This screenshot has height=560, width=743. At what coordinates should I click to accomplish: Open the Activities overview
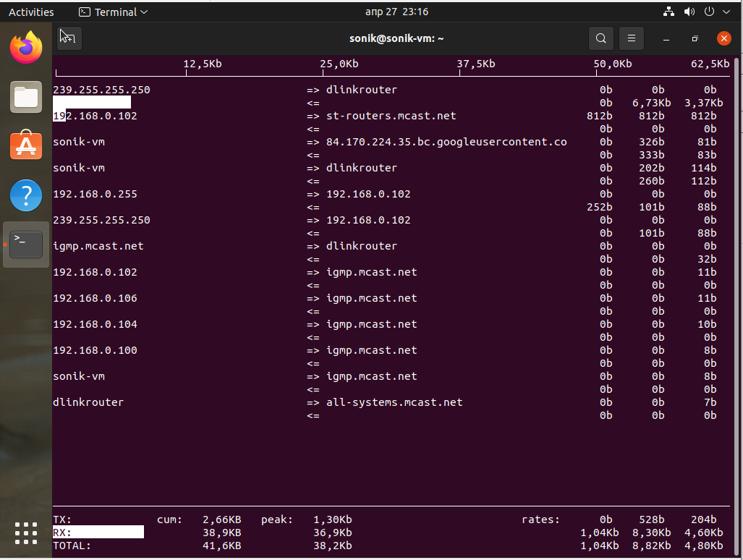click(x=31, y=12)
